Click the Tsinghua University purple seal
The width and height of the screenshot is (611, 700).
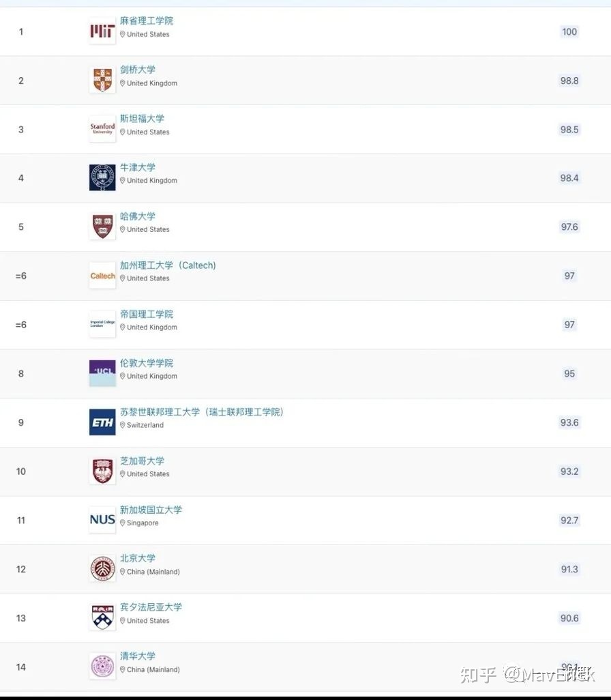102,667
